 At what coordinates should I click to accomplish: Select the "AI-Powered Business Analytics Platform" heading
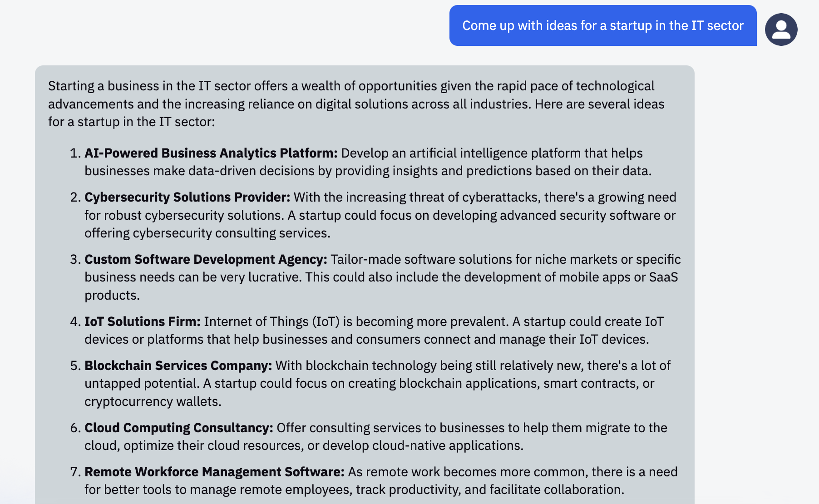coord(211,153)
